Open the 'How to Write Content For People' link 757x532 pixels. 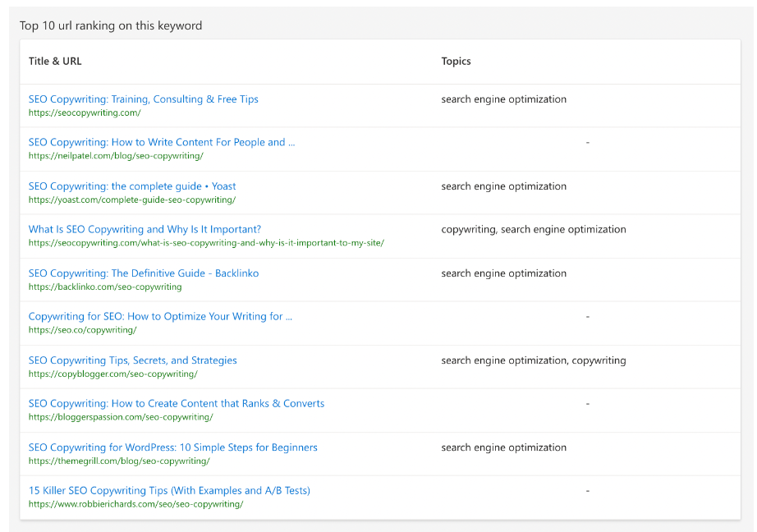pos(161,142)
